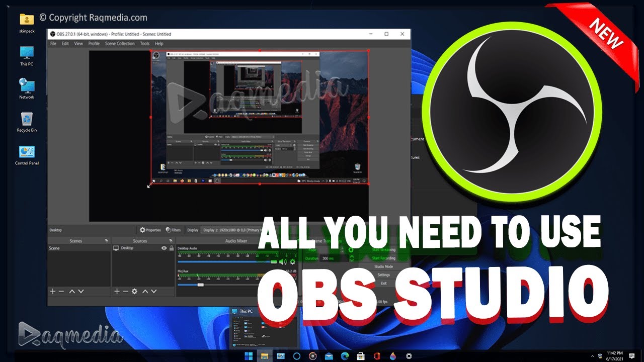Move the source up in the Sources panel
The height and width of the screenshot is (362, 644).
(145, 291)
